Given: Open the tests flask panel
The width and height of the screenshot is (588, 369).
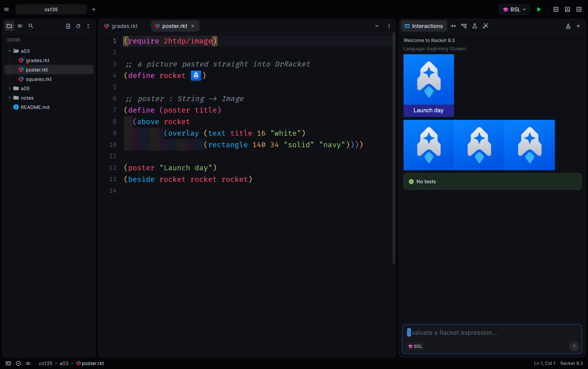Looking at the screenshot, I should coord(475,26).
